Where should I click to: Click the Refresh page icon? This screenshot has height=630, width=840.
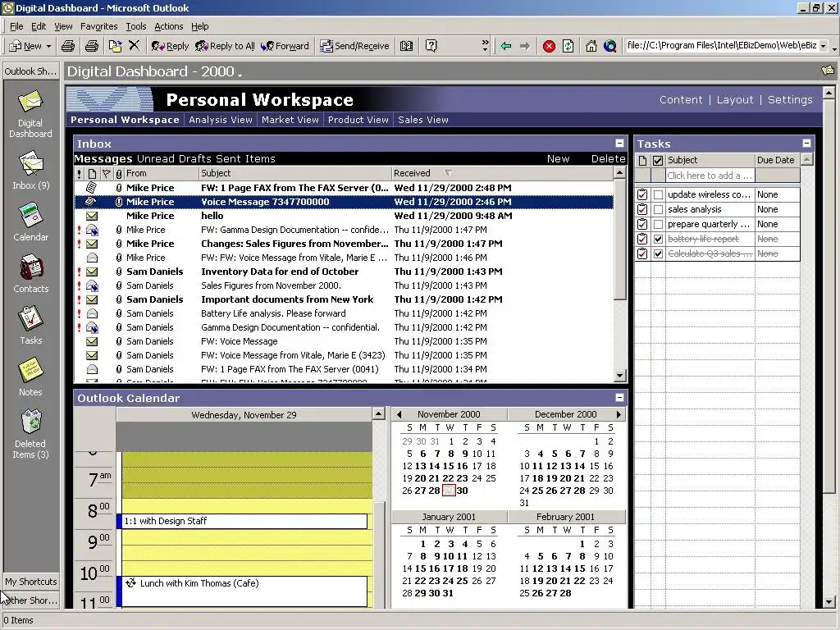coord(568,46)
